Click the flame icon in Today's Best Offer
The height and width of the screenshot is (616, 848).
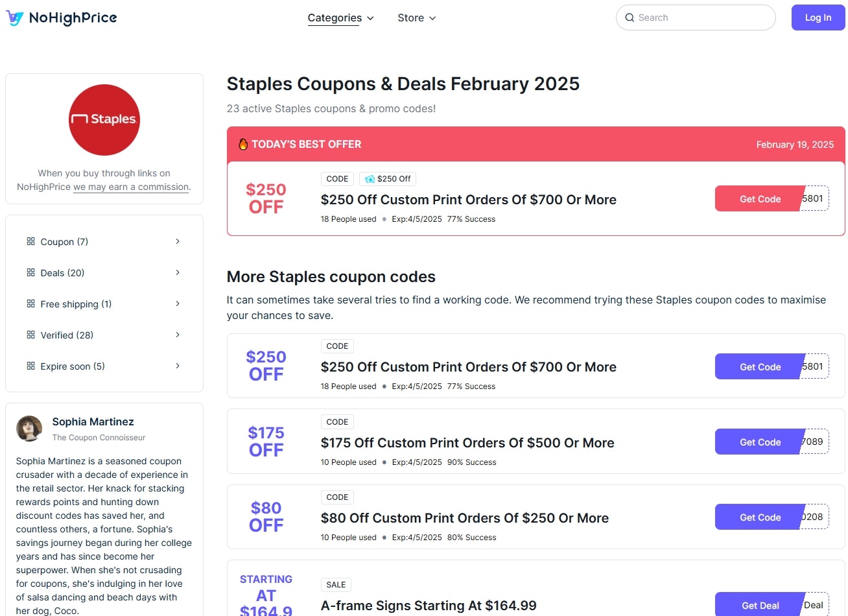coord(243,144)
